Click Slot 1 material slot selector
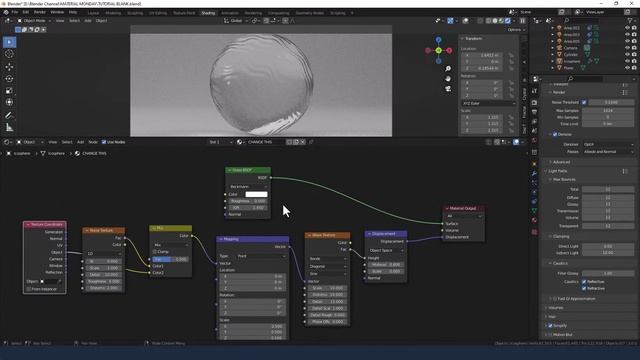The height and width of the screenshot is (360, 640). (x=220, y=142)
